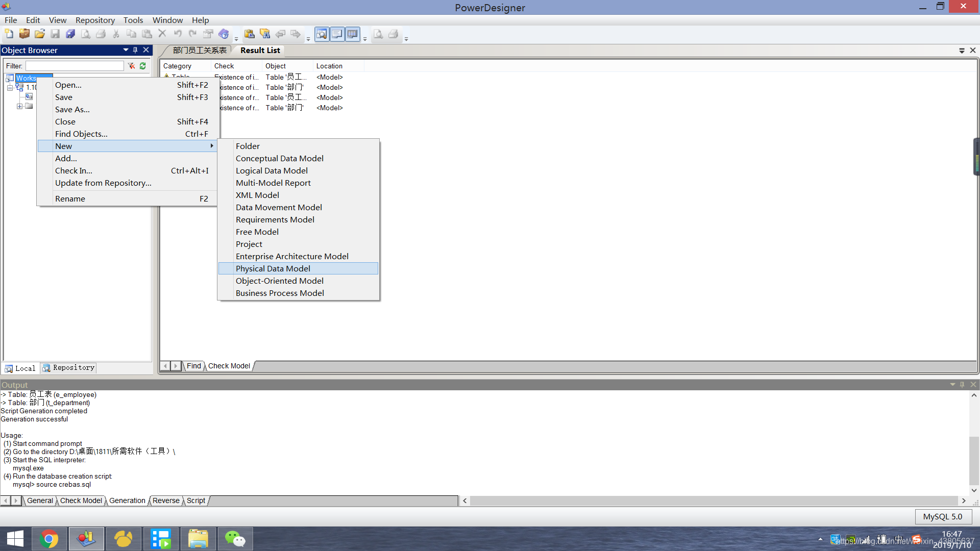Open the Result List window dropdown arrow
980x551 pixels.
(x=962, y=51)
